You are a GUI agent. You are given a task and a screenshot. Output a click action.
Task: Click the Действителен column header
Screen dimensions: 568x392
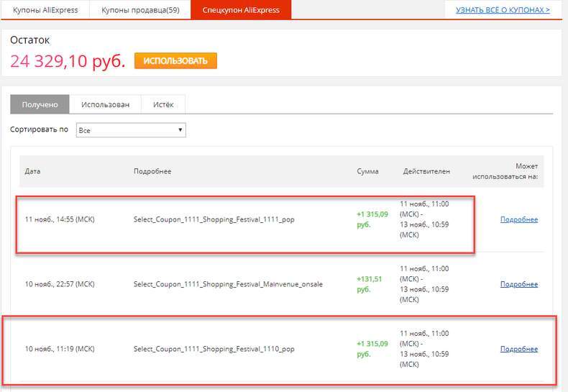pos(426,171)
